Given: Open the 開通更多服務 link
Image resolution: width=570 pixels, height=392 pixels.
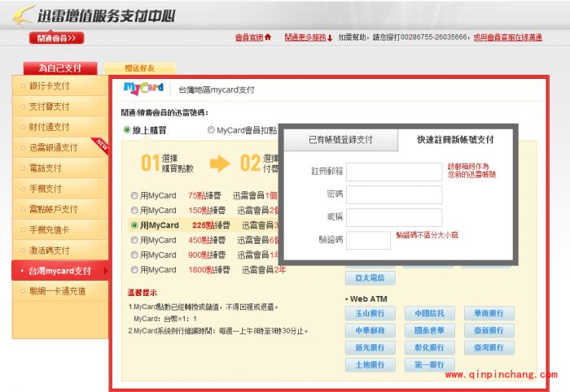Looking at the screenshot, I should click(x=305, y=37).
